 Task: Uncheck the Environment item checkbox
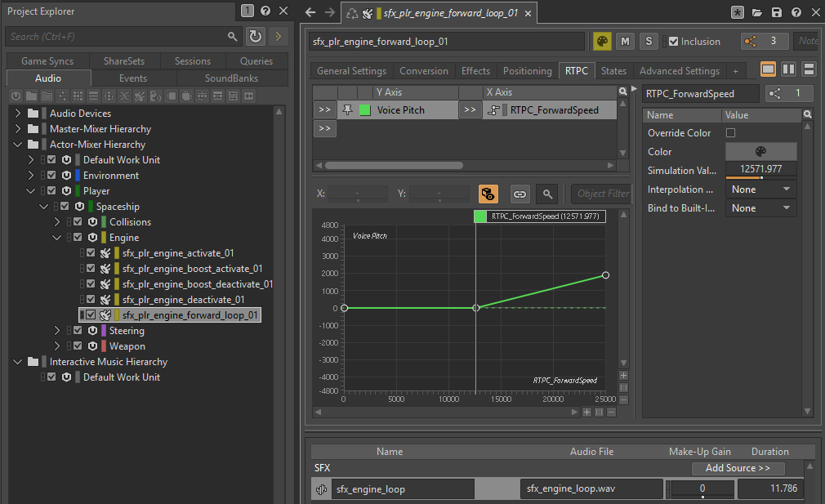pos(51,176)
